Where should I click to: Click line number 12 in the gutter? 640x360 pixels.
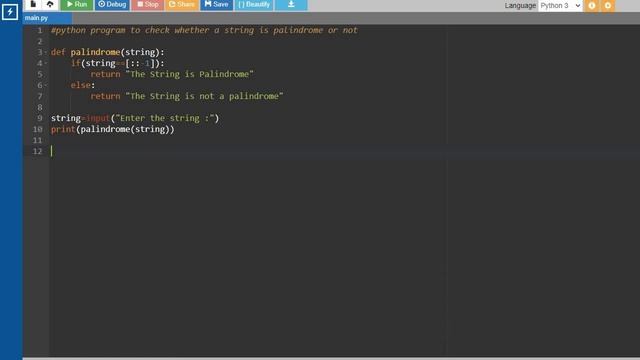click(38, 151)
